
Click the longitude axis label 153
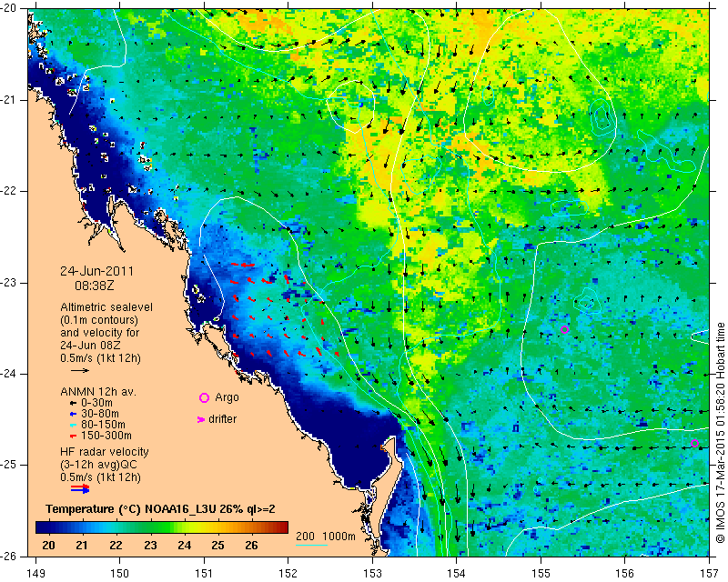pyautogui.click(x=372, y=574)
